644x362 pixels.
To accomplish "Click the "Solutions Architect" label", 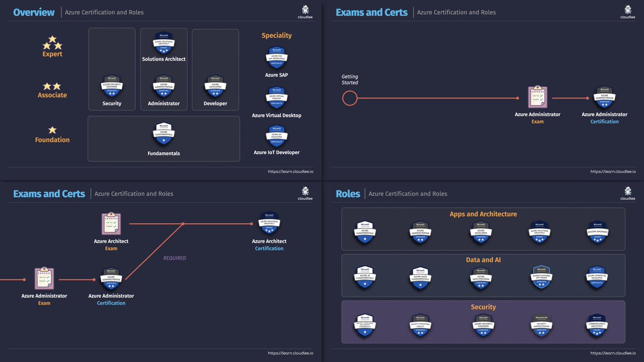I will 164,59.
